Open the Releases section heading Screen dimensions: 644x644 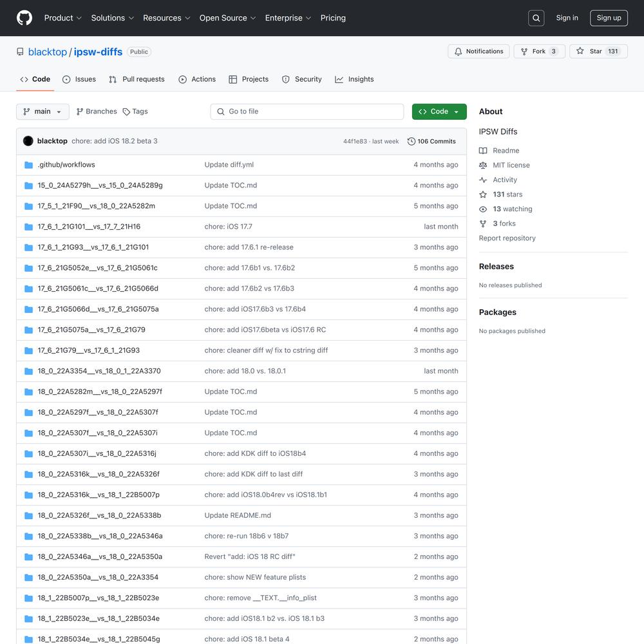(x=496, y=267)
